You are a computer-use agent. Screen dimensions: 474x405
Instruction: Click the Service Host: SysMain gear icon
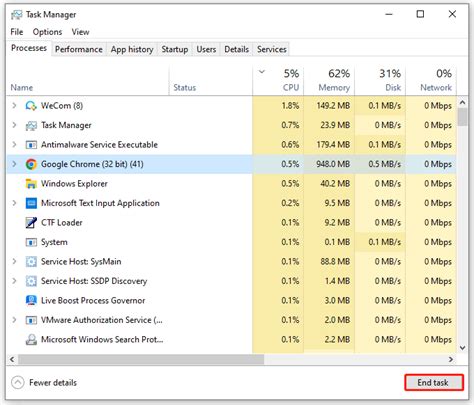pyautogui.click(x=31, y=262)
